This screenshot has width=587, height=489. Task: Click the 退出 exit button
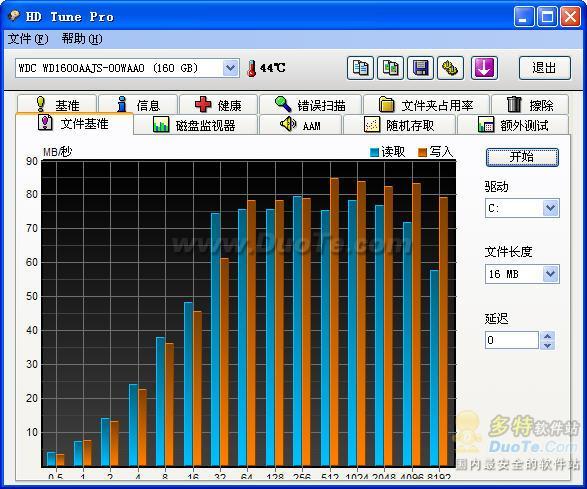(x=545, y=68)
